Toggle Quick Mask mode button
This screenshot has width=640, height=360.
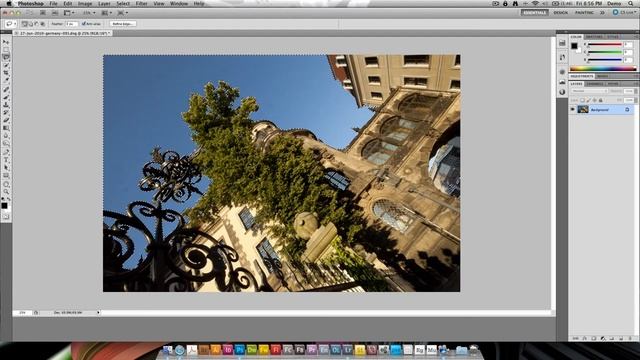6,217
